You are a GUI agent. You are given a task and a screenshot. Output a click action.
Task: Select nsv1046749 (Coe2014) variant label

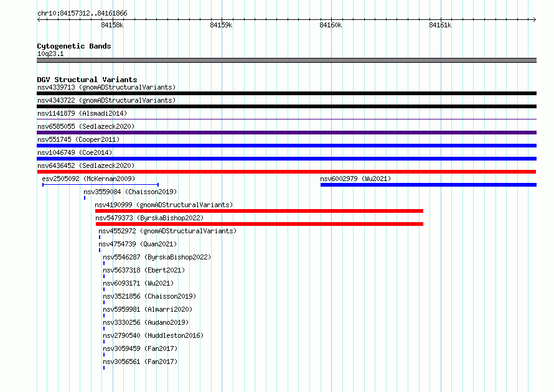(x=75, y=152)
